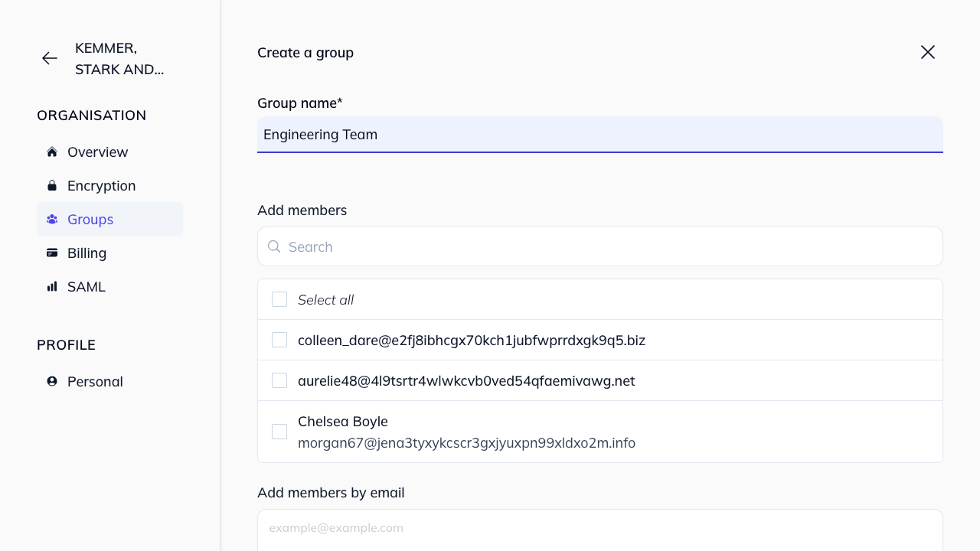Image resolution: width=980 pixels, height=551 pixels.
Task: Click the magnifier icon in the search bar
Action: pyautogui.click(x=274, y=246)
